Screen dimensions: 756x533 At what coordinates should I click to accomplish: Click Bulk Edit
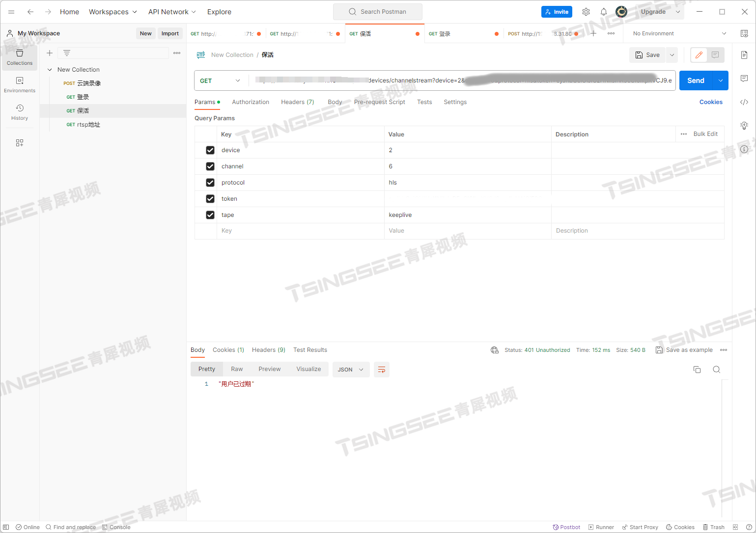pos(705,134)
